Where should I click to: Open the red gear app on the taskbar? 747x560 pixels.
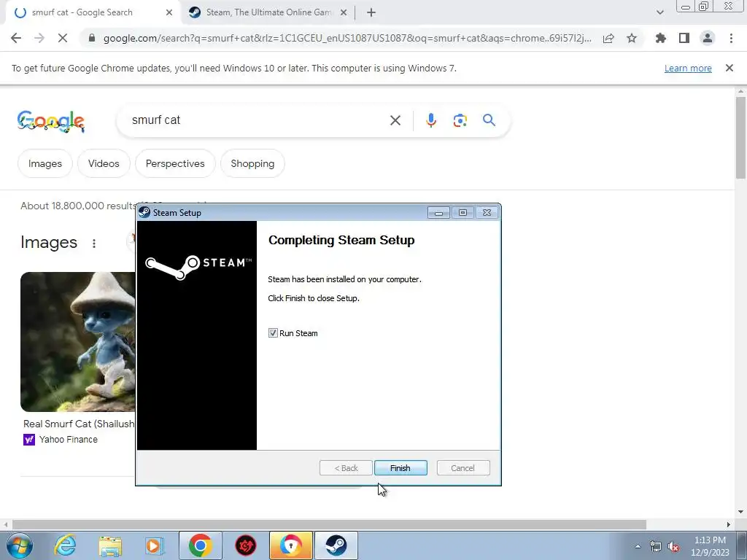pyautogui.click(x=246, y=545)
